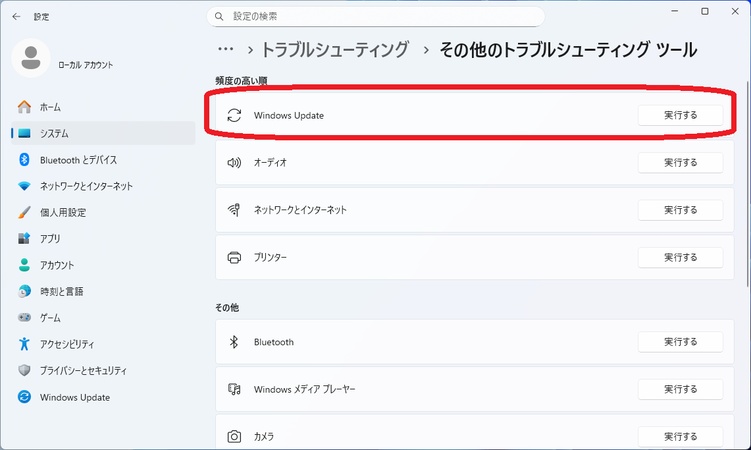Viewport: 751px width, 450px height.
Task: Click the back arrow in Settings header
Action: click(16, 17)
